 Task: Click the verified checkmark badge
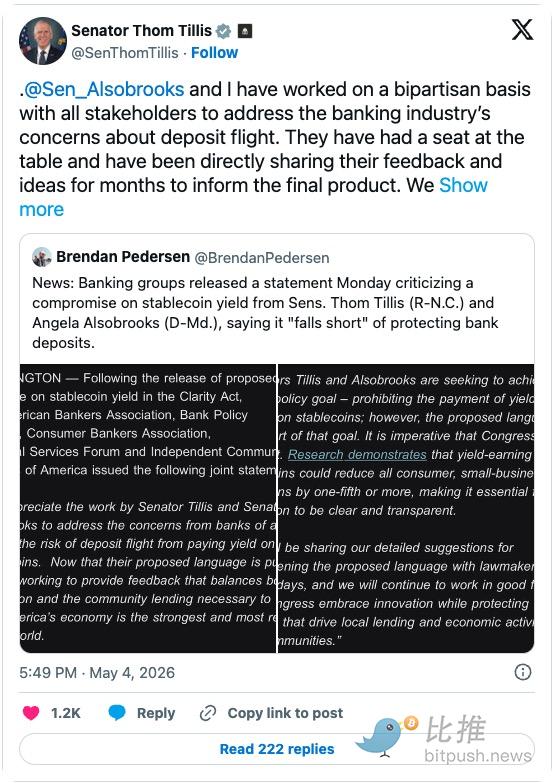pos(223,31)
